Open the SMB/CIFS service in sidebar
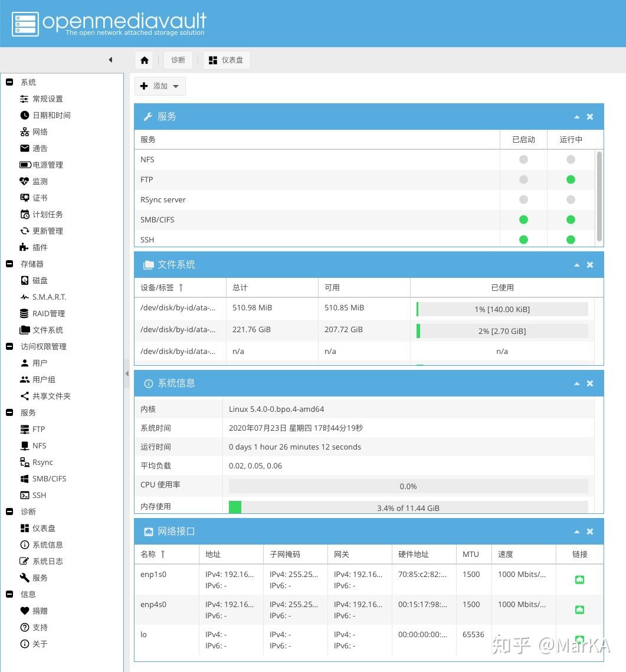This screenshot has width=626, height=672. tap(43, 478)
